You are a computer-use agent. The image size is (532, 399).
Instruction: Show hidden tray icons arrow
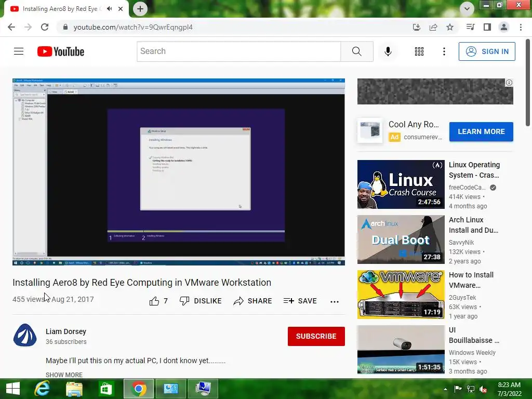pos(445,389)
